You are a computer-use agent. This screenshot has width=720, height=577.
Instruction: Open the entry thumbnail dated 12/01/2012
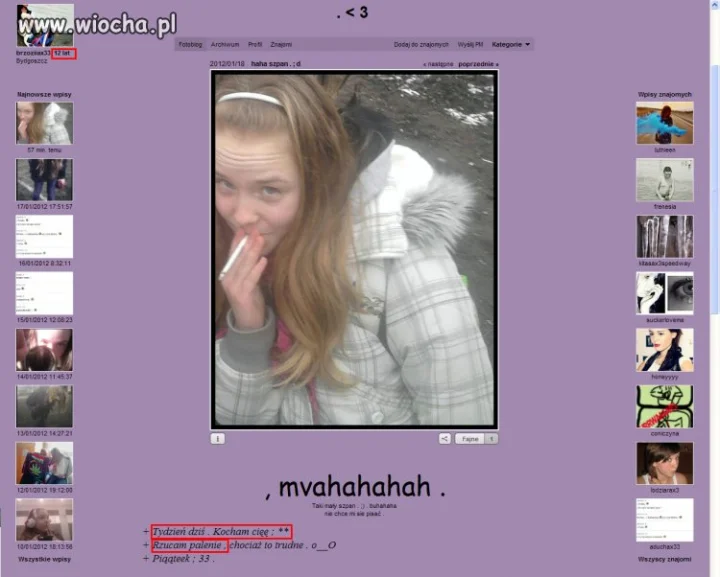45,463
